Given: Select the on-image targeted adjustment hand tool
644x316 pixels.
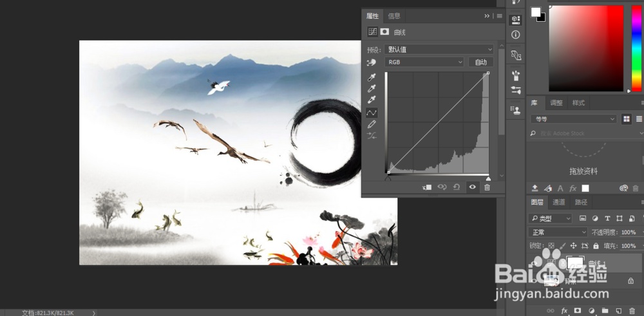Looking at the screenshot, I should point(372,62).
